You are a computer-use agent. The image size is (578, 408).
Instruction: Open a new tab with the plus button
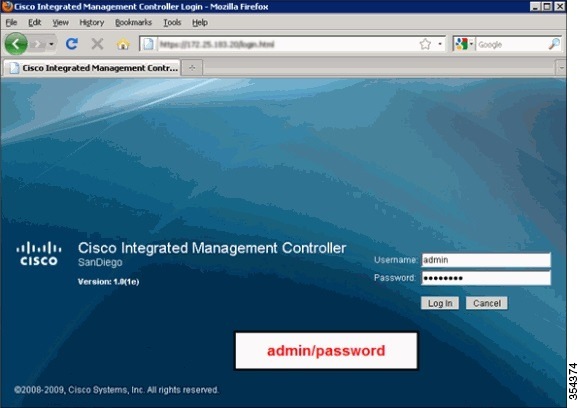click(192, 68)
